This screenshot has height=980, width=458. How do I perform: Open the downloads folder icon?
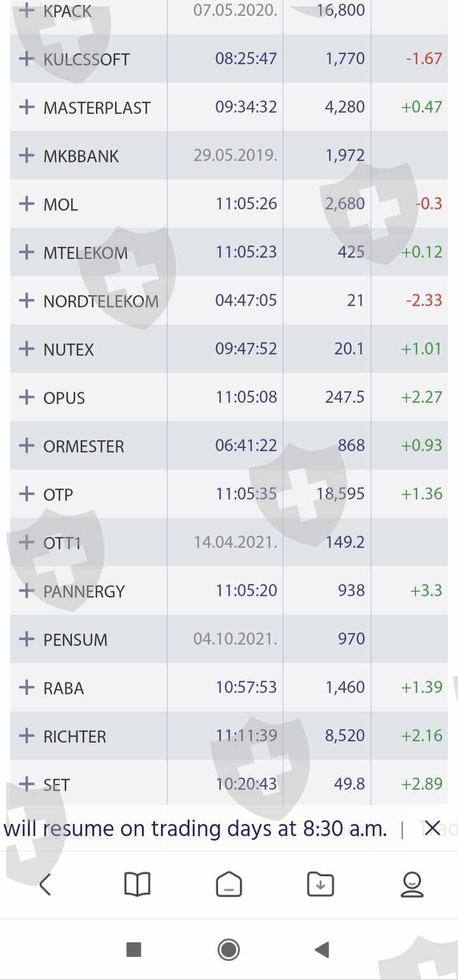320,885
